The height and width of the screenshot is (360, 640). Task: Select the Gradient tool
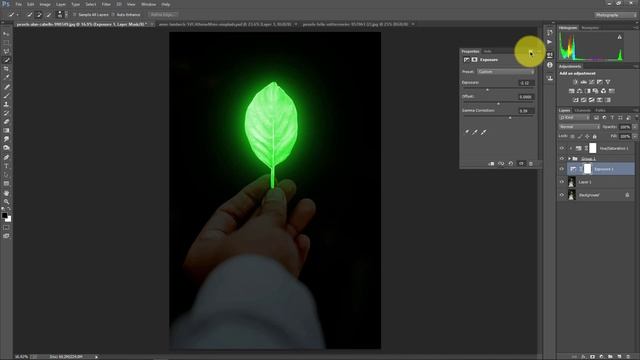(6, 131)
